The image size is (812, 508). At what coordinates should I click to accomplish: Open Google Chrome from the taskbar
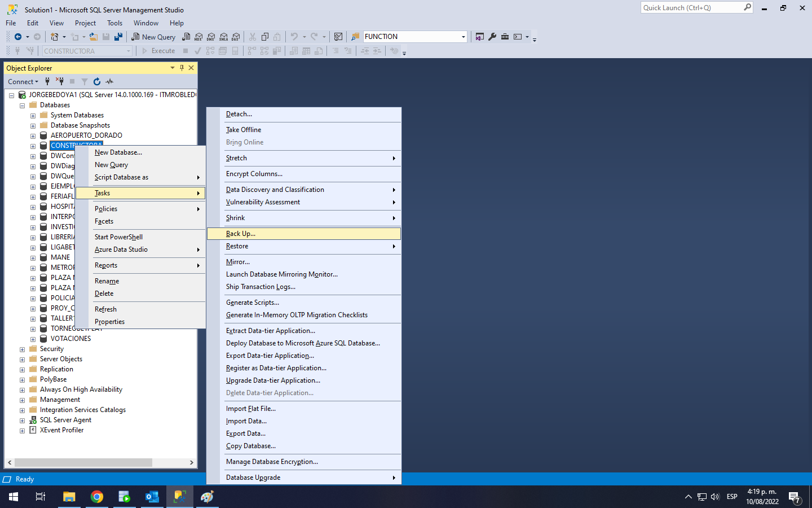coord(97,497)
